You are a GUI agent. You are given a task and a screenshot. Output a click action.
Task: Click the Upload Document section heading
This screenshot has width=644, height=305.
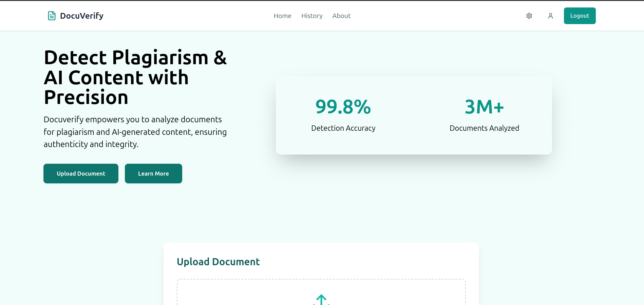click(x=218, y=262)
